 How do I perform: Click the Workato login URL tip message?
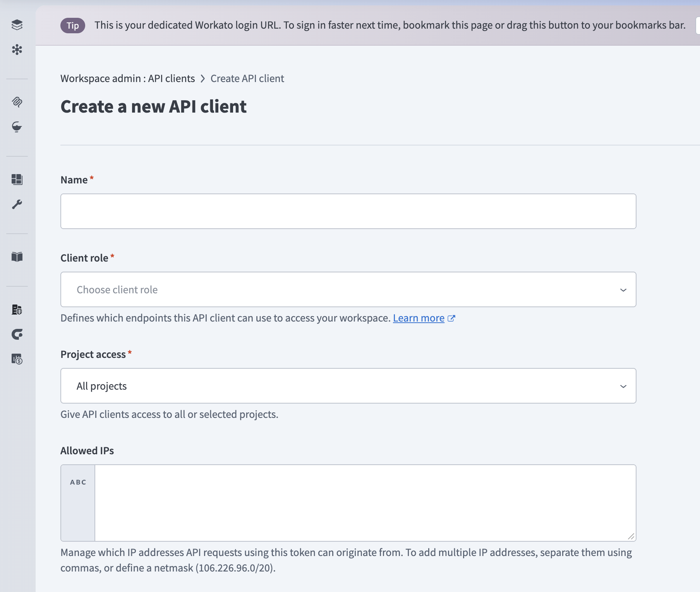390,25
